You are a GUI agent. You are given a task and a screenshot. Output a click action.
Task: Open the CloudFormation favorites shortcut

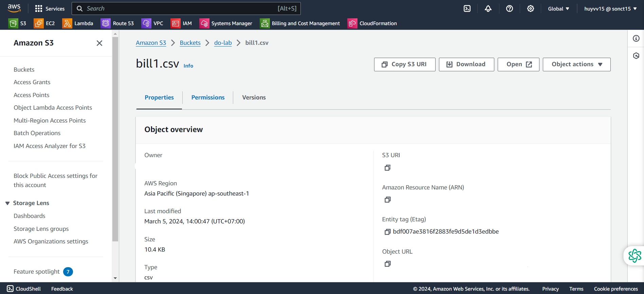tap(372, 23)
